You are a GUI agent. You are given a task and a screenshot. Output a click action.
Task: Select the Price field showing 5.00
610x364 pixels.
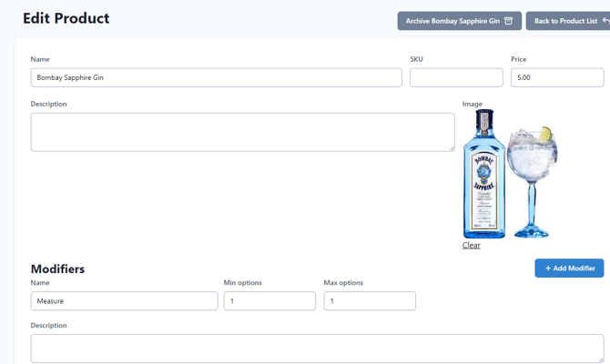point(556,78)
